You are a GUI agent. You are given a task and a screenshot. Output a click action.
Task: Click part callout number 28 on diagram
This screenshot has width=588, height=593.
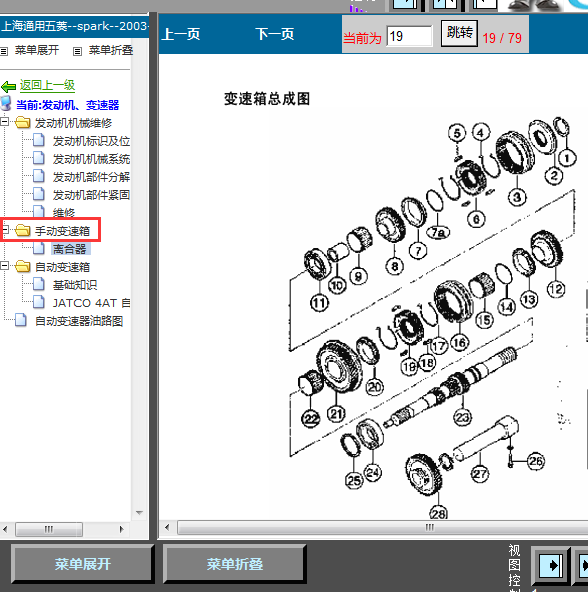439,514
